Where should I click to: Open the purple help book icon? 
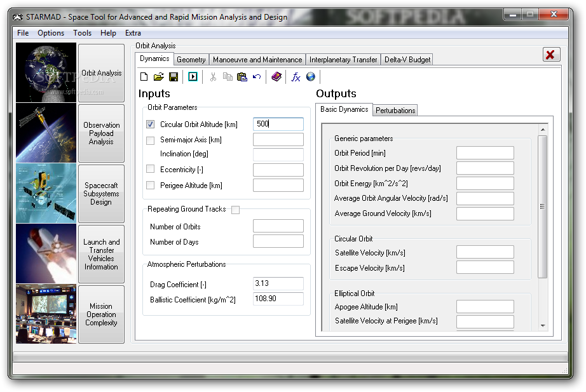[276, 77]
